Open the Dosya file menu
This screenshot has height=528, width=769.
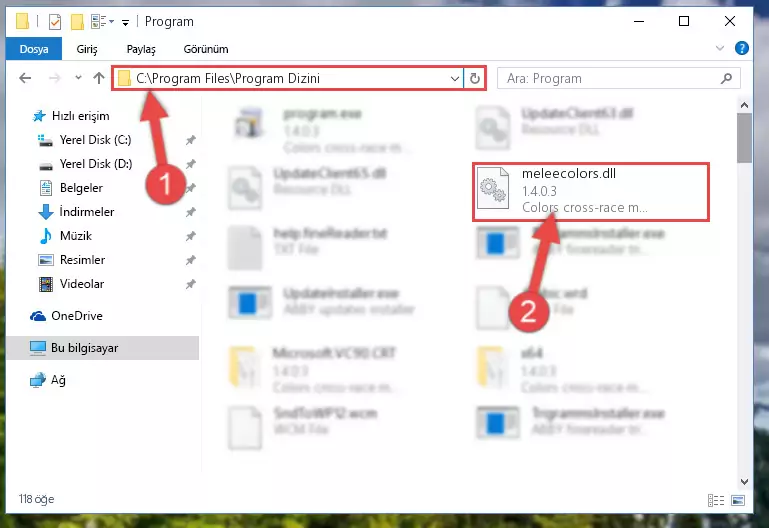pos(34,49)
